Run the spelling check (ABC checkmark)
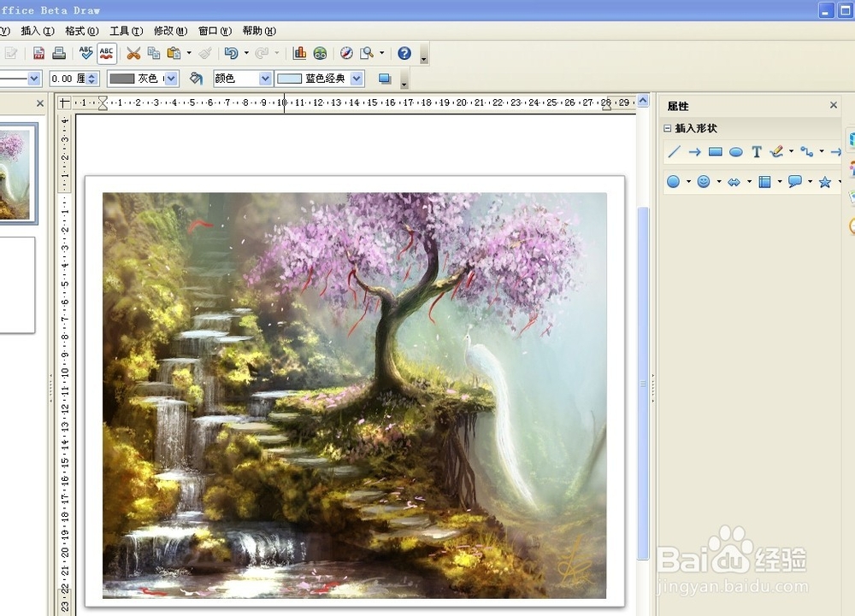 point(85,53)
